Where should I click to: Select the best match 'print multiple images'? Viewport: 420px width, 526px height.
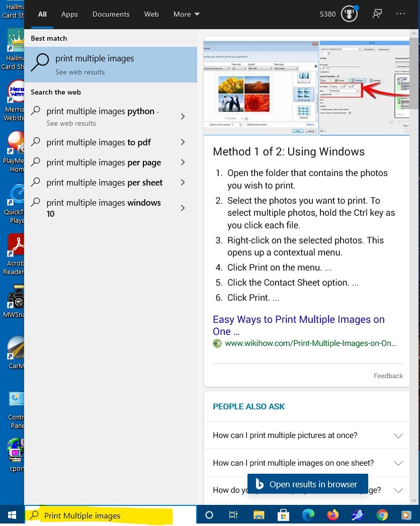[111, 64]
